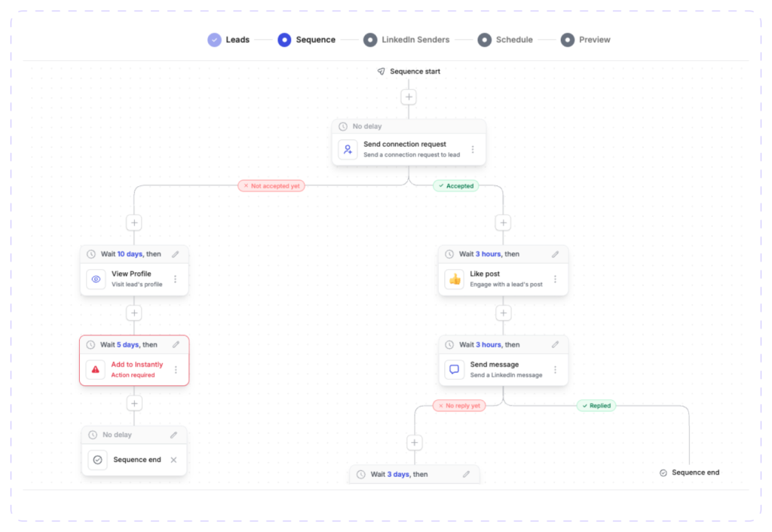The height and width of the screenshot is (532, 772).
Task: Click the Accepted branch label
Action: [456, 186]
